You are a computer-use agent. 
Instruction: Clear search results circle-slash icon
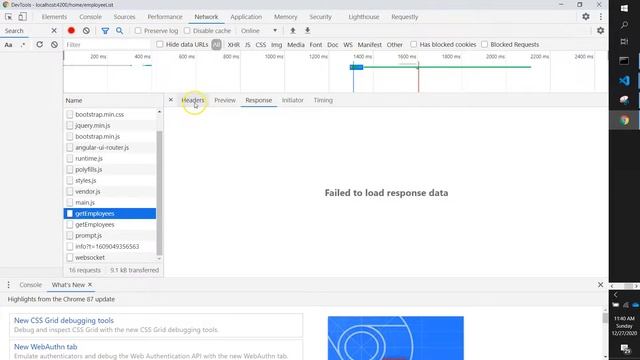pos(54,44)
